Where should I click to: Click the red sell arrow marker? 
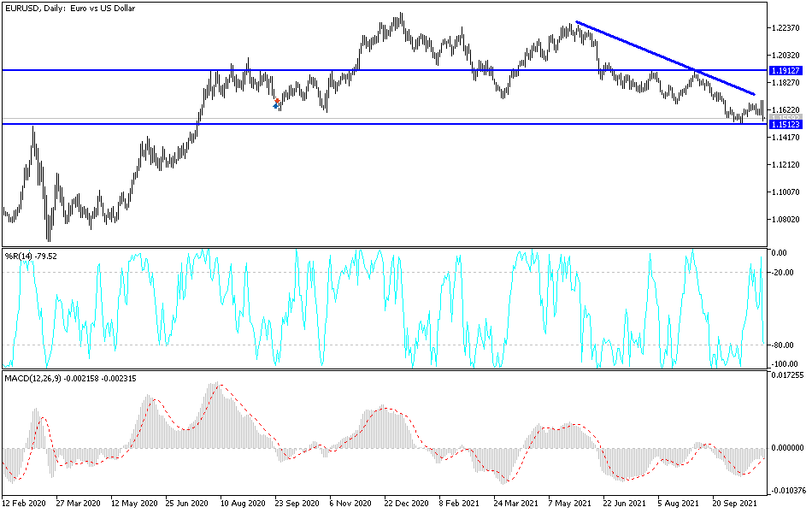[277, 101]
